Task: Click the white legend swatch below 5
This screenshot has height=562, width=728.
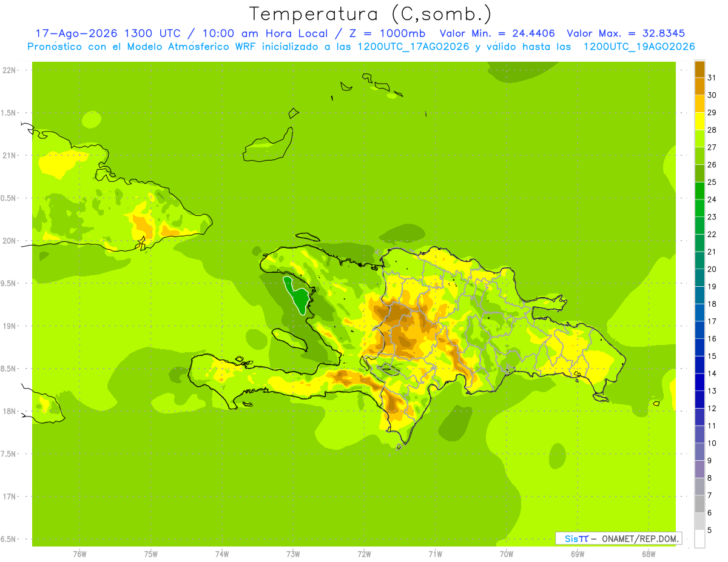Action: tap(699, 539)
